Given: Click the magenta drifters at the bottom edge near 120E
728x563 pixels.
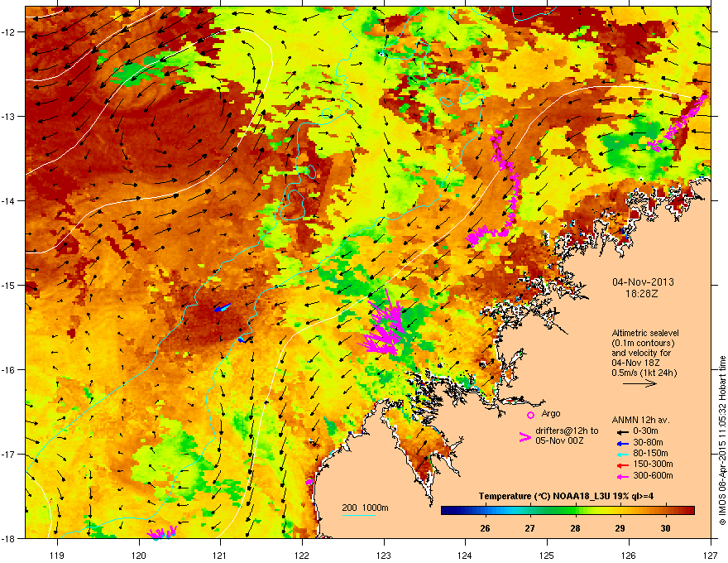Looking at the screenshot, I should [162, 532].
